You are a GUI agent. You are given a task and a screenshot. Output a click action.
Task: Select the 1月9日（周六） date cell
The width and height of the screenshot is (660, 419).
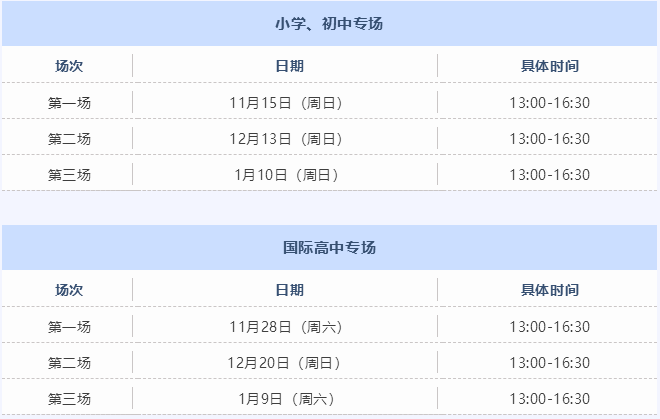(285, 398)
